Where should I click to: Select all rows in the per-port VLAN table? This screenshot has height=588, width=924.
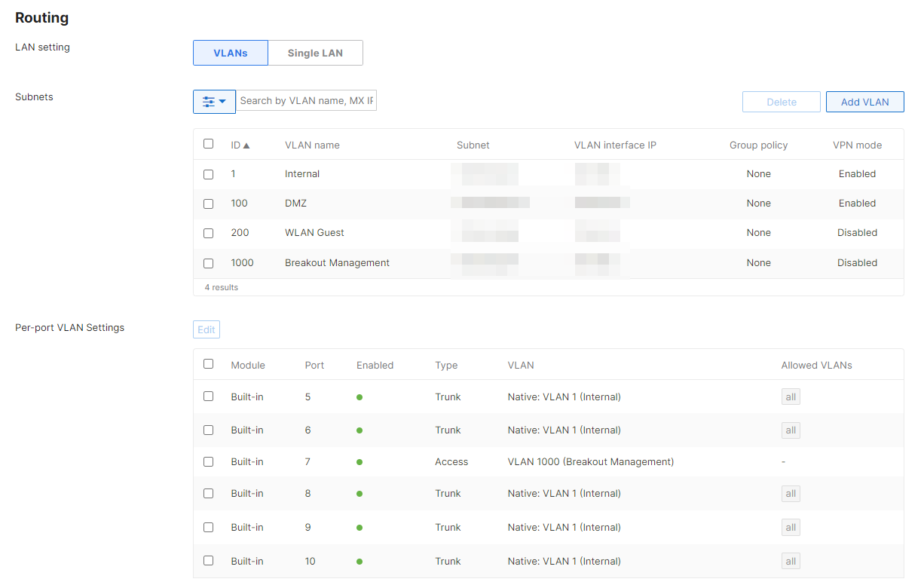pos(208,363)
